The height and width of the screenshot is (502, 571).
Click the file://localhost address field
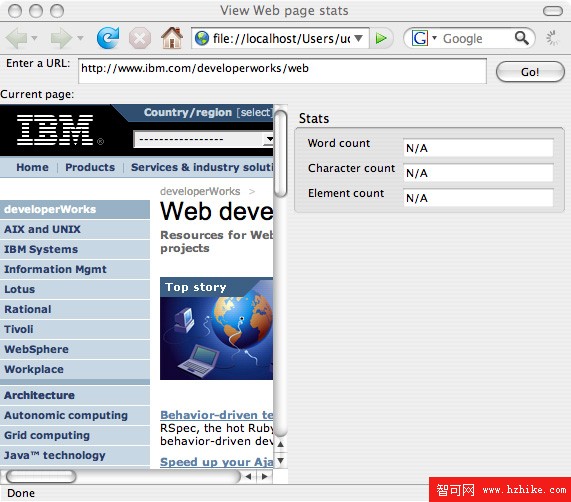pos(281,38)
